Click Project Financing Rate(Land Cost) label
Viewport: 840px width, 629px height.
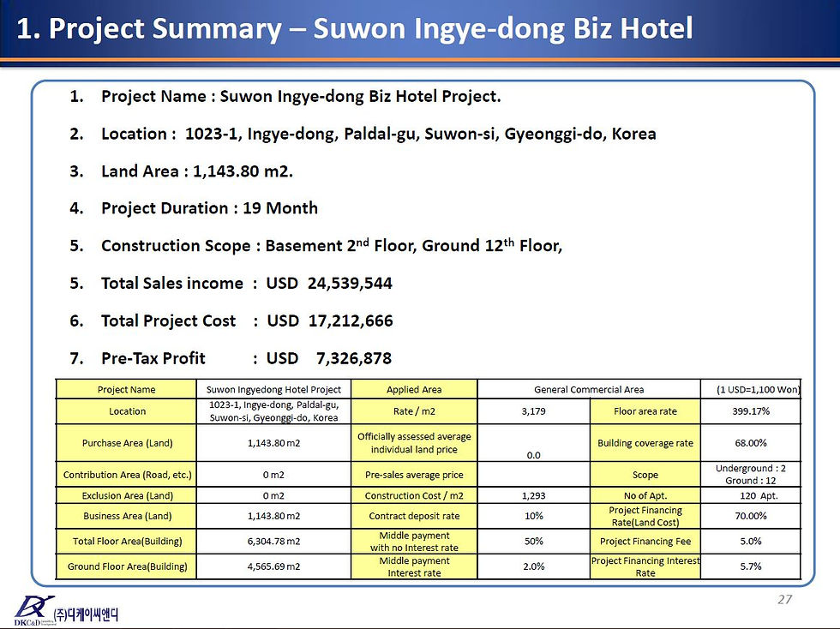(x=645, y=516)
